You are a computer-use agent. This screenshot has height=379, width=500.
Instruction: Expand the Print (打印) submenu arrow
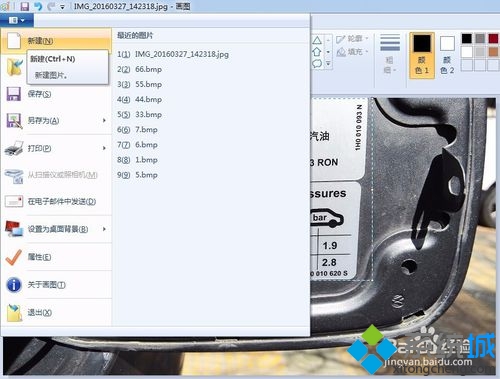[x=104, y=148]
